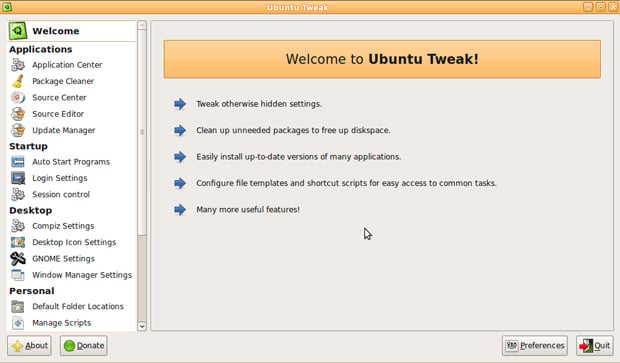Click the Desktop section heading
Image resolution: width=620 pixels, height=363 pixels.
pyautogui.click(x=31, y=210)
